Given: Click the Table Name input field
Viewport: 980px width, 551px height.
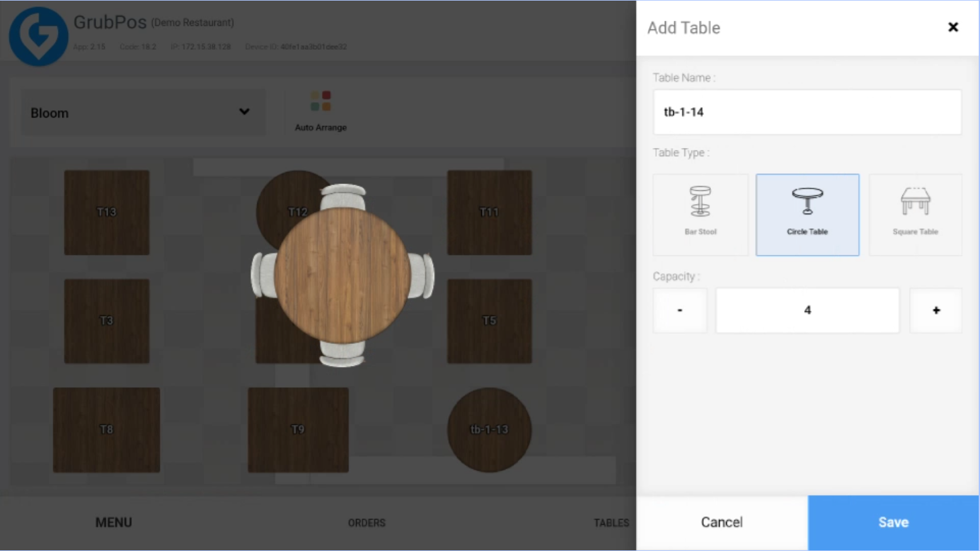Looking at the screenshot, I should [x=807, y=112].
